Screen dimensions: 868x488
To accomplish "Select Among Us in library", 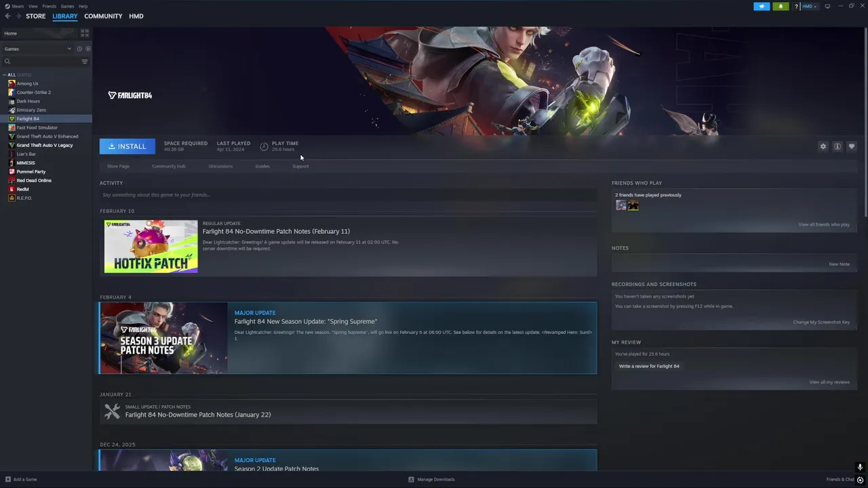I will [x=46, y=83].
